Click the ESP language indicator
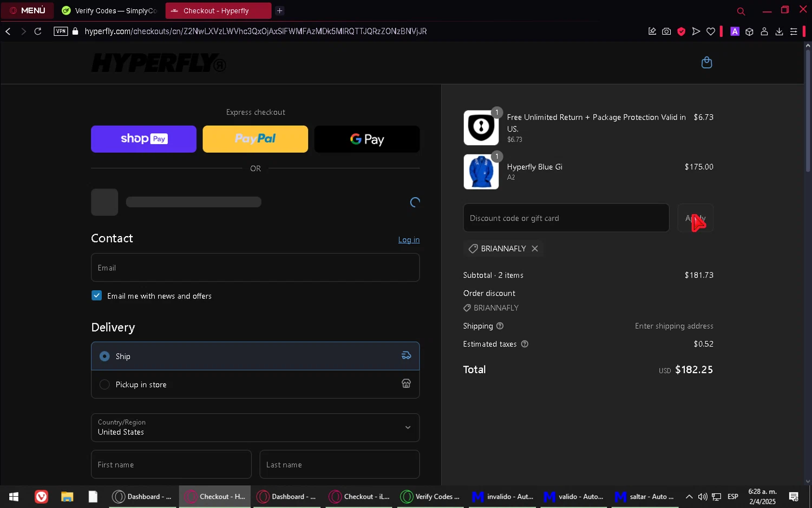 [x=732, y=497]
